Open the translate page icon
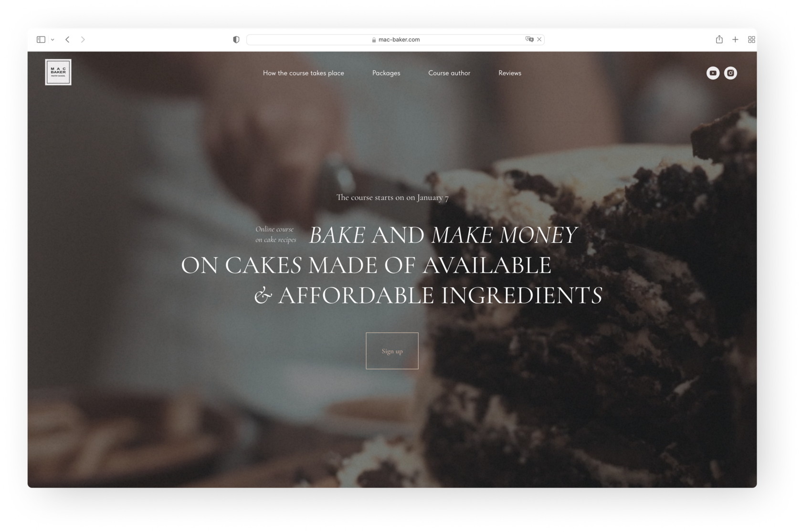Viewport: 802px width, 532px height. coord(529,39)
